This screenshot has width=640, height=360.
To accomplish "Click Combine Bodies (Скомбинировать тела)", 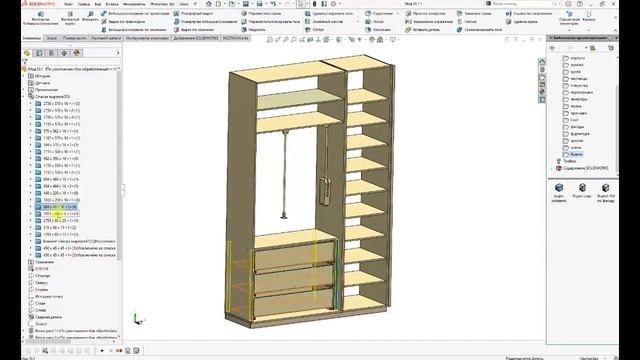I will (479, 30).
